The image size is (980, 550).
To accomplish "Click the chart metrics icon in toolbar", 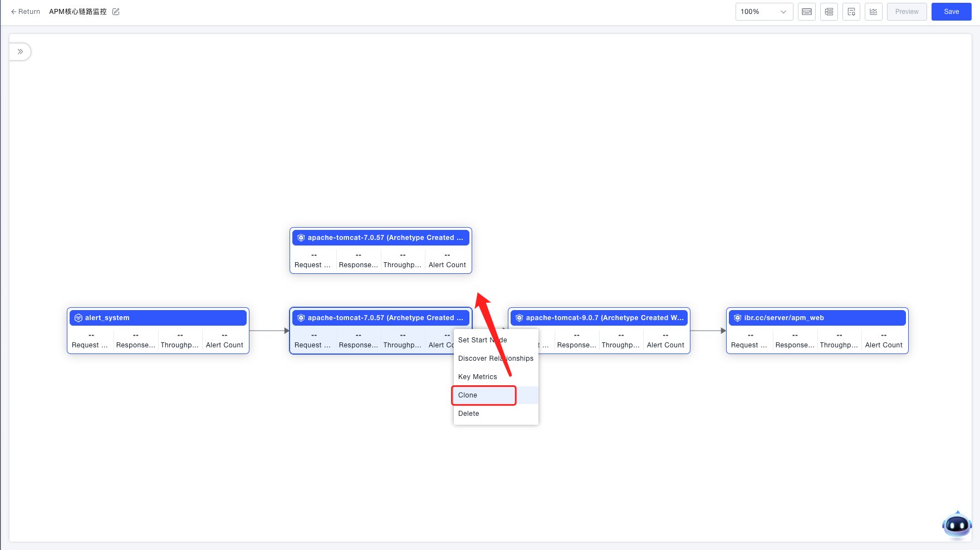I will coord(873,12).
